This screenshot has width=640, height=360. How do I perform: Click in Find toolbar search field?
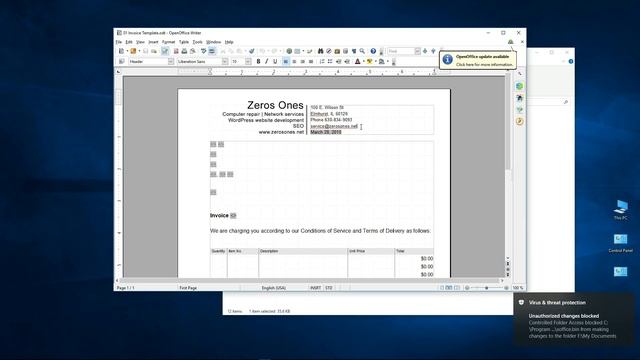pyautogui.click(x=401, y=51)
